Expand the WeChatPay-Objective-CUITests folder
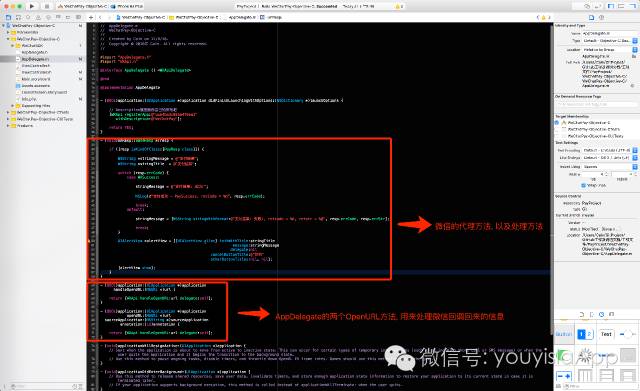 point(8,119)
